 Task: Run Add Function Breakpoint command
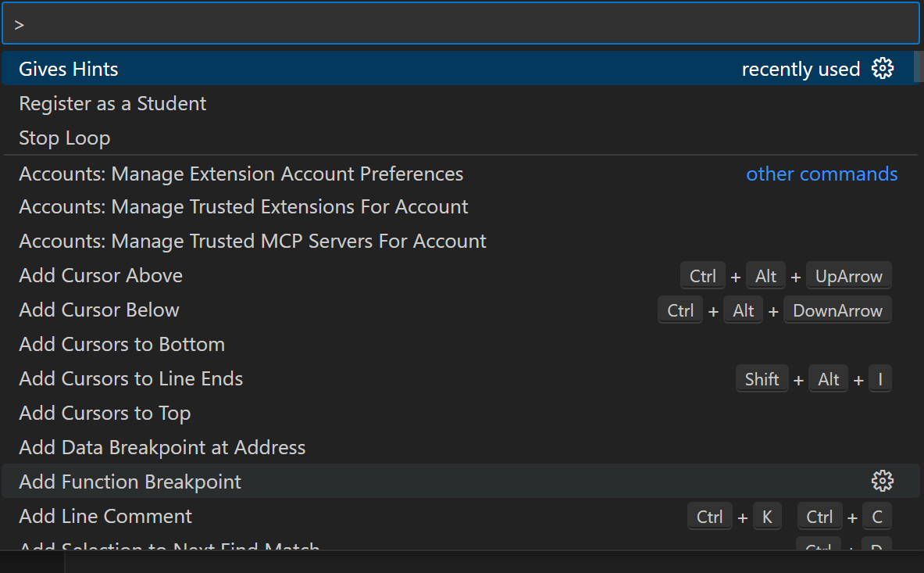130,482
